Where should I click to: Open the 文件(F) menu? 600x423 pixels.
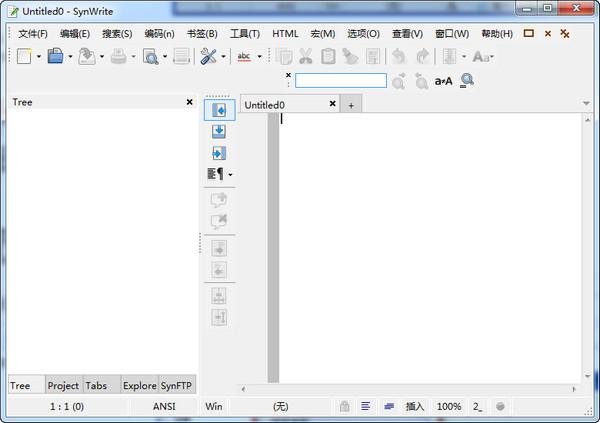33,34
